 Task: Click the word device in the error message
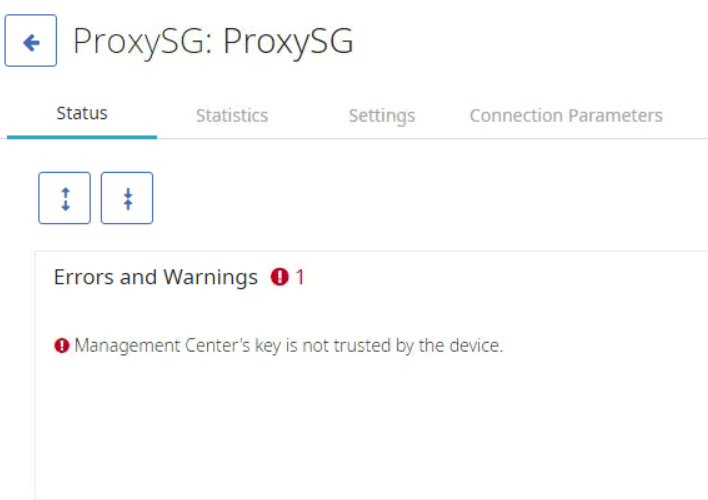(x=476, y=346)
